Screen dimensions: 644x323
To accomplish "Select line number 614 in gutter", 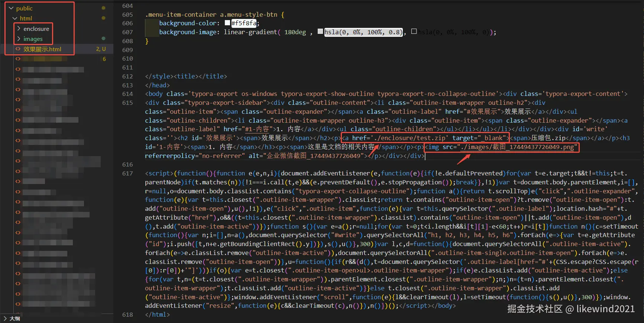I will [x=127, y=94].
